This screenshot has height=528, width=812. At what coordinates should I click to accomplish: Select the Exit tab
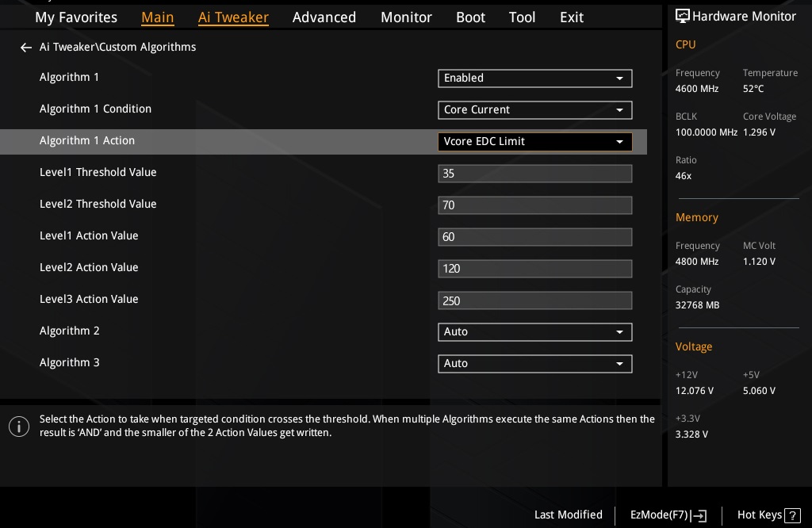pos(572,17)
